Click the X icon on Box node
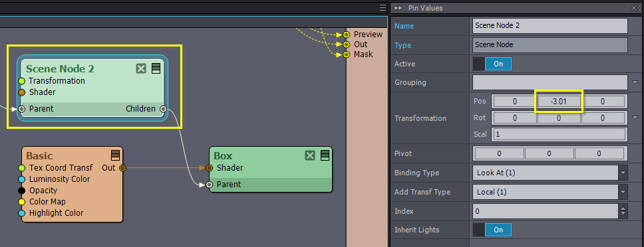 pos(310,155)
